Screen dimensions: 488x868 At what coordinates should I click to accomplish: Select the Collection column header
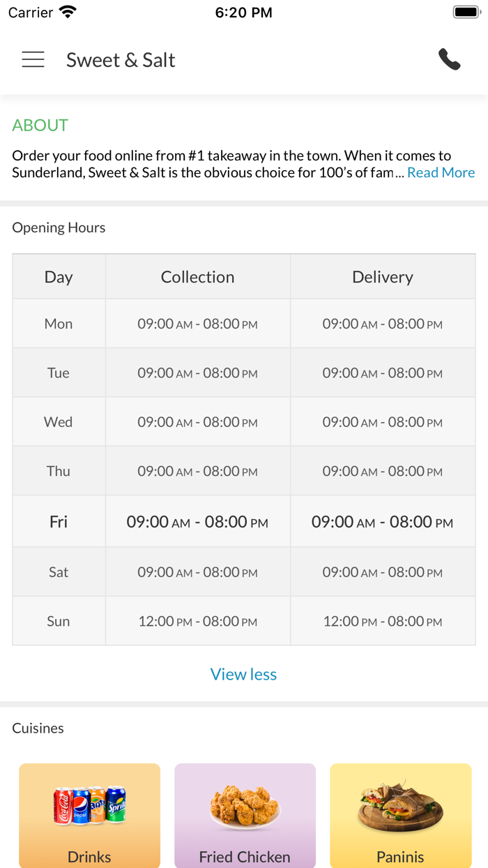[197, 277]
